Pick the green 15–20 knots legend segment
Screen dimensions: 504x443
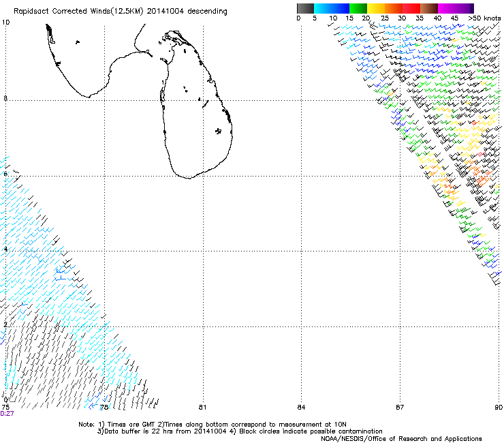pyautogui.click(x=358, y=8)
